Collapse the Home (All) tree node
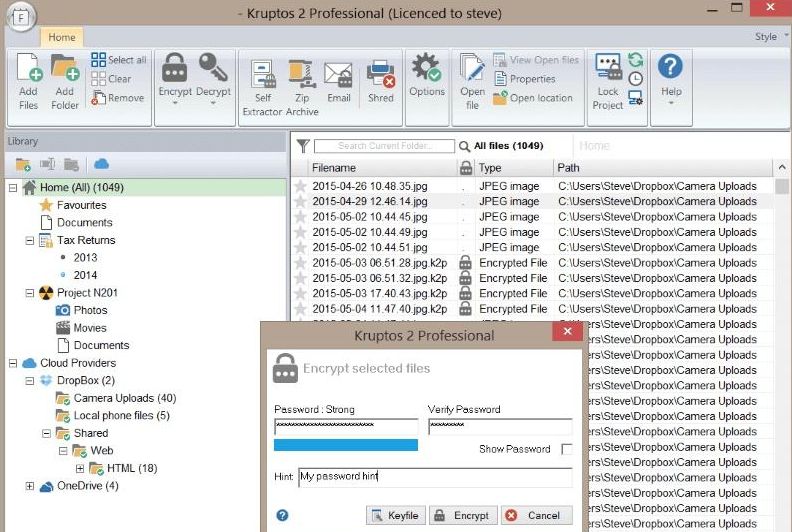 point(13,188)
